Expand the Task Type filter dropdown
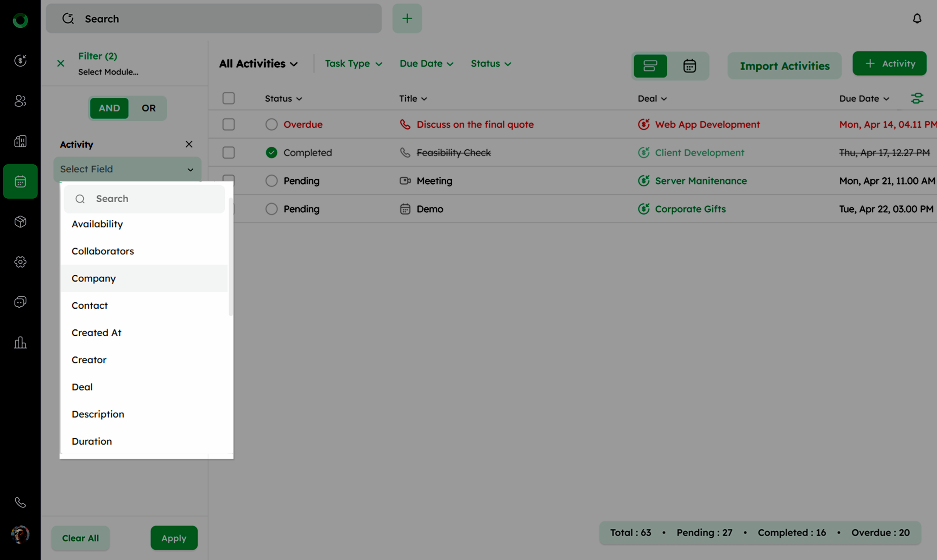This screenshot has width=937, height=560. point(353,64)
